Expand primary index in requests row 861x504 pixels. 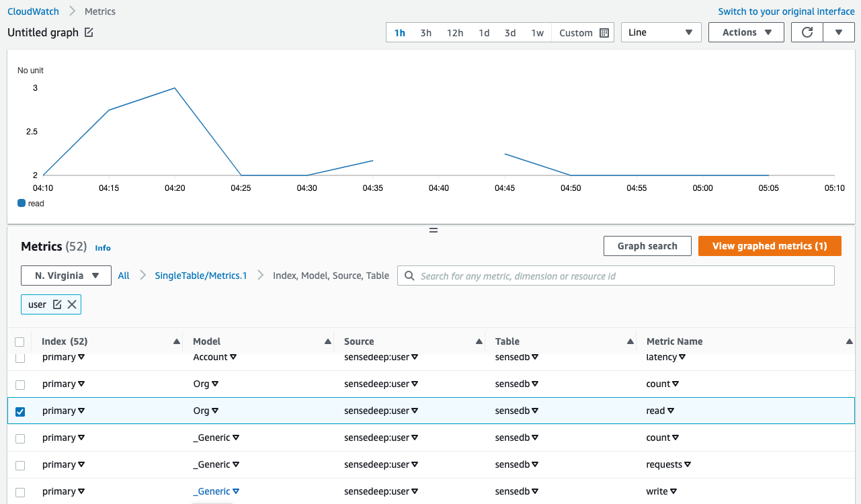[x=81, y=465]
